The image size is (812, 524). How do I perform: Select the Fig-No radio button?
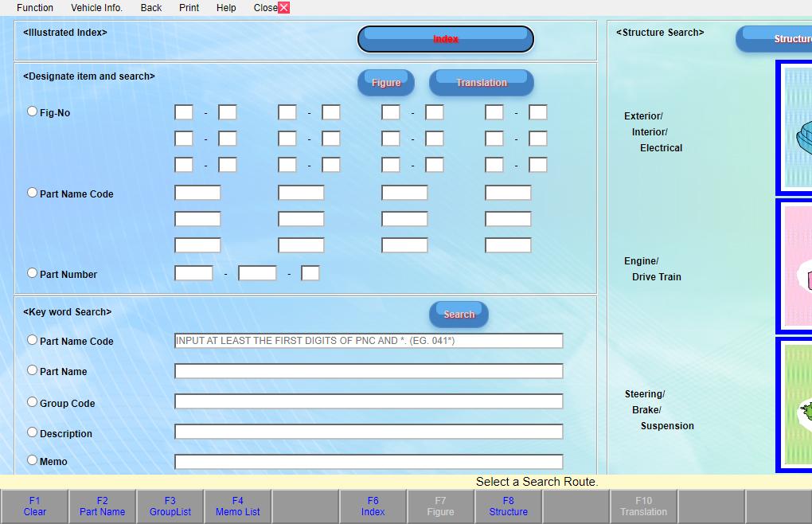(x=32, y=111)
